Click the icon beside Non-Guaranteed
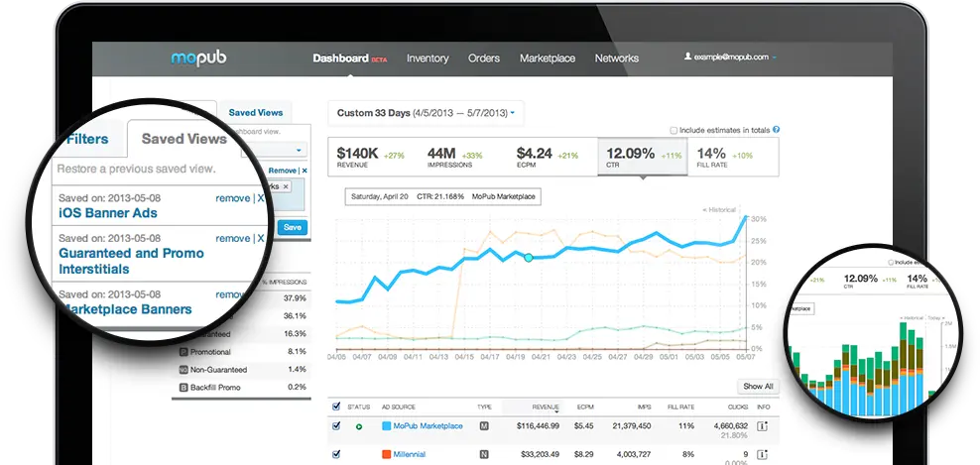 click(184, 370)
